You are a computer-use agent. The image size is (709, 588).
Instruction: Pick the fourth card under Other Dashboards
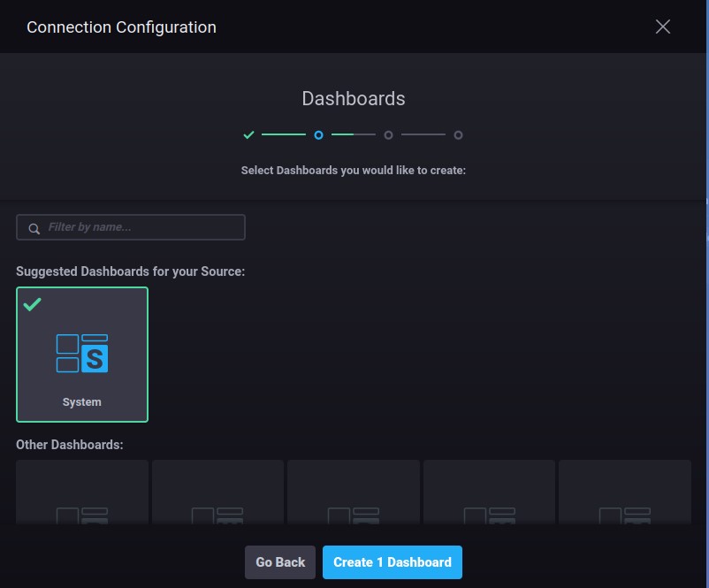489,493
